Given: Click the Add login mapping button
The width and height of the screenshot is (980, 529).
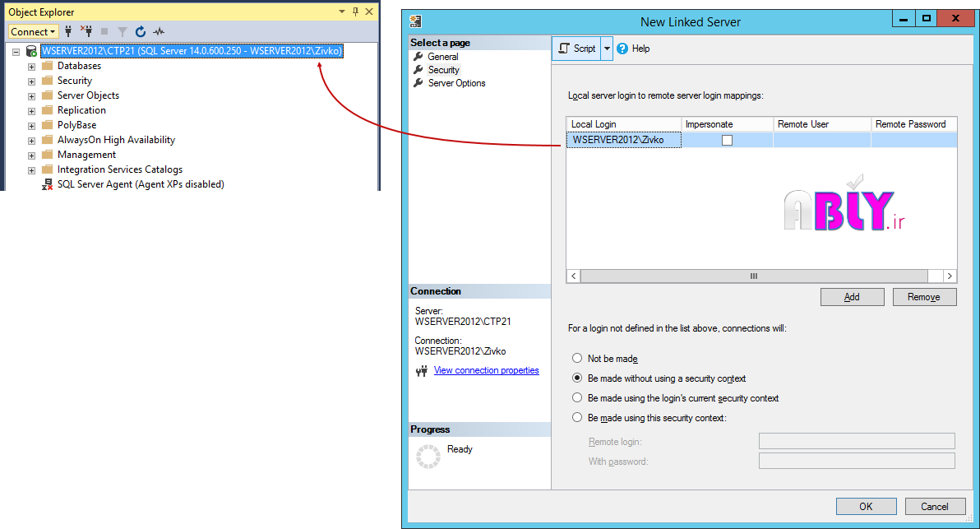Looking at the screenshot, I should 852,297.
